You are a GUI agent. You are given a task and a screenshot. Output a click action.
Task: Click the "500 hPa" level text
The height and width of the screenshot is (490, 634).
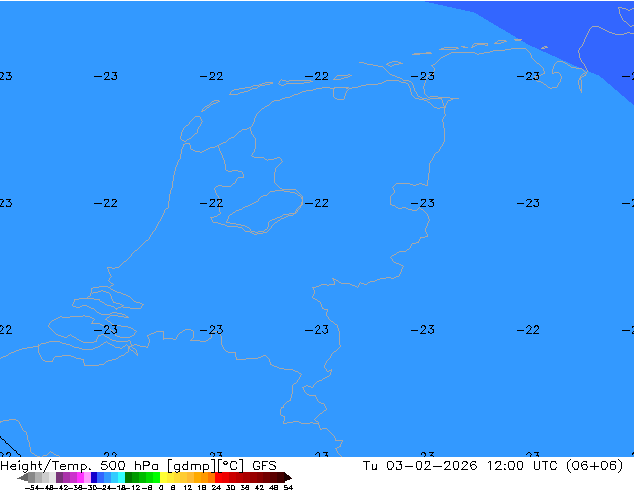point(129,466)
